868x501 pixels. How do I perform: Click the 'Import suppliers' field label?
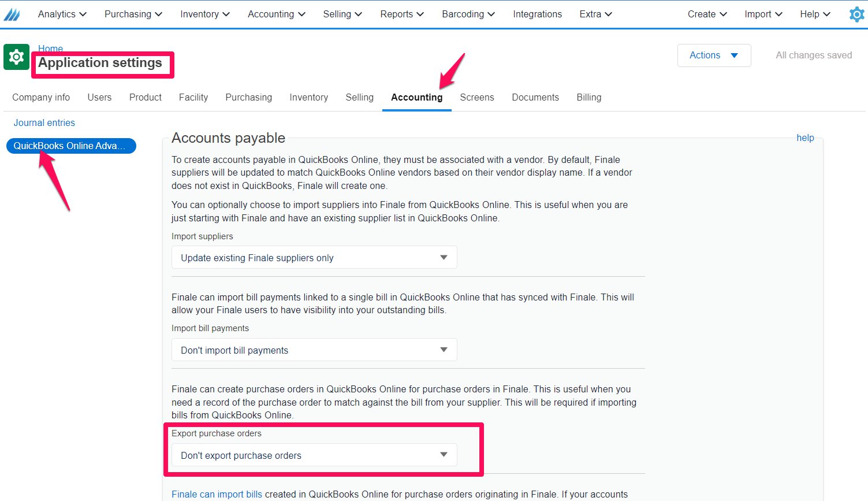pyautogui.click(x=202, y=236)
